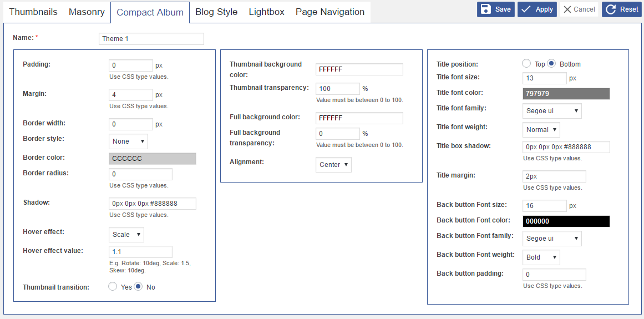644x319 pixels.
Task: Open the Lightbox tab
Action: point(266,12)
